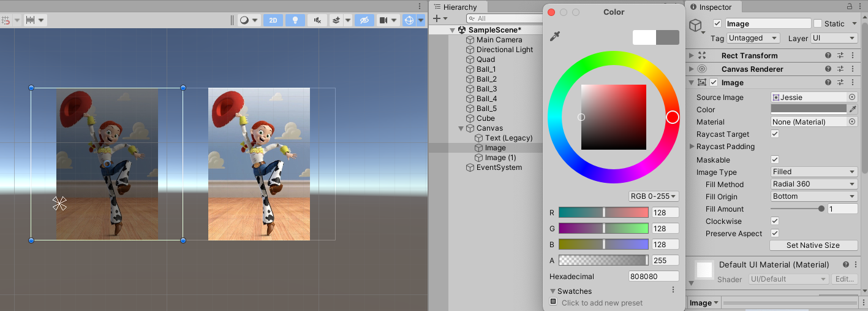Open the Tag Untagged dropdown
The width and height of the screenshot is (868, 311).
click(x=753, y=38)
